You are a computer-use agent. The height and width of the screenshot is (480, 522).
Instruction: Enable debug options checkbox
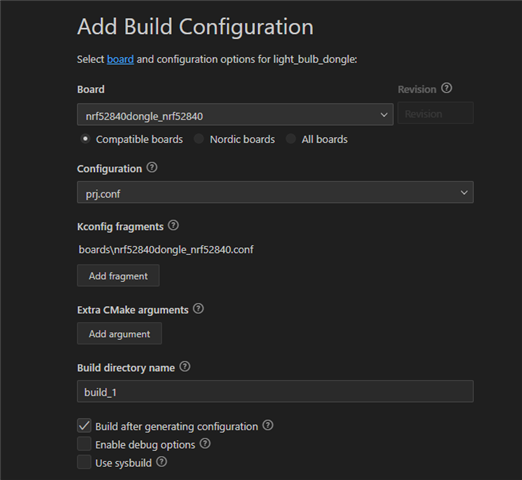84,444
